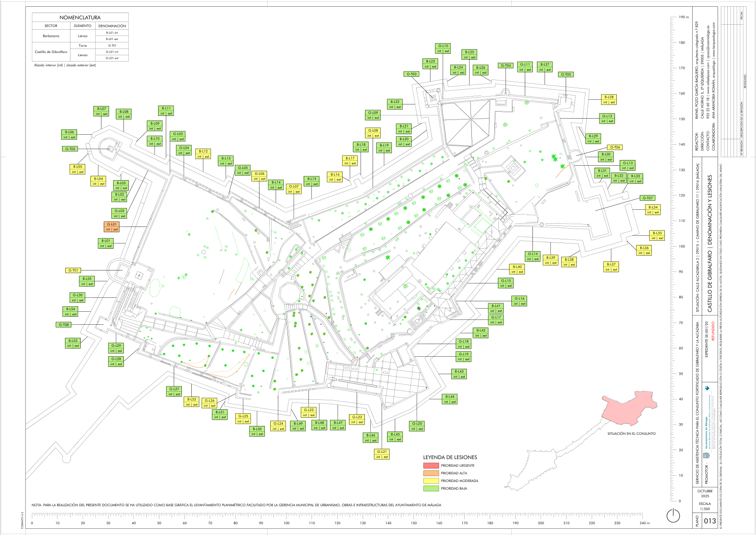Click the green G-T02 tower label
This screenshot has width=756, height=535.
pos(70,149)
